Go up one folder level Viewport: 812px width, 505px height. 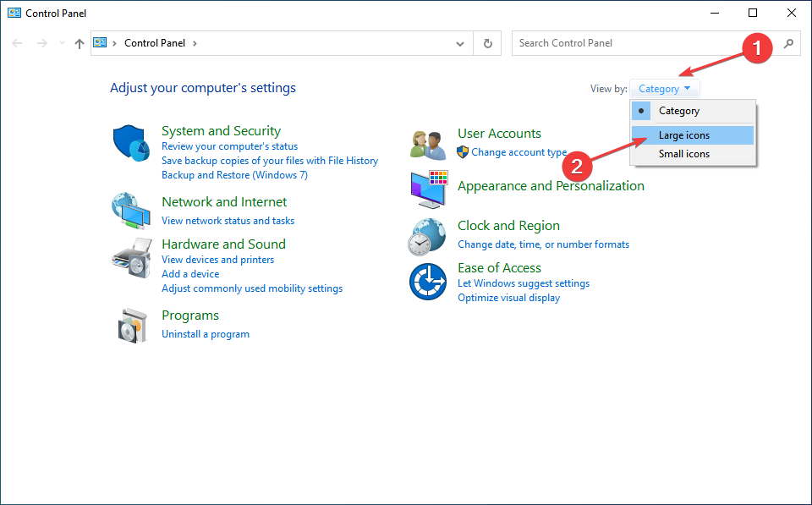point(80,43)
